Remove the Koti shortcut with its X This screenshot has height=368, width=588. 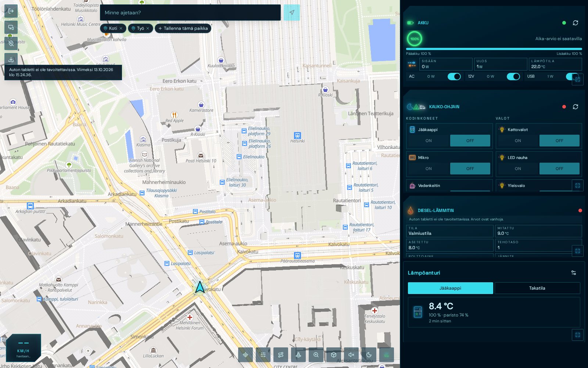pos(121,28)
